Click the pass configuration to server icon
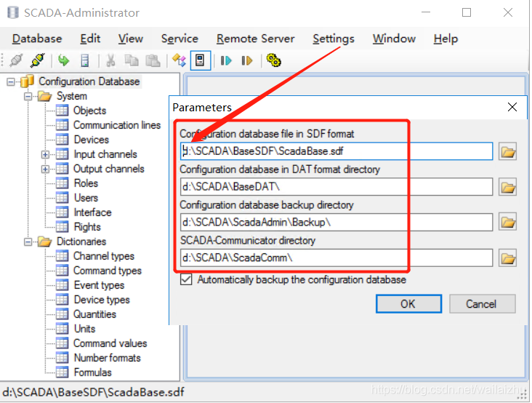This screenshot has height=403, width=532. pos(179,61)
